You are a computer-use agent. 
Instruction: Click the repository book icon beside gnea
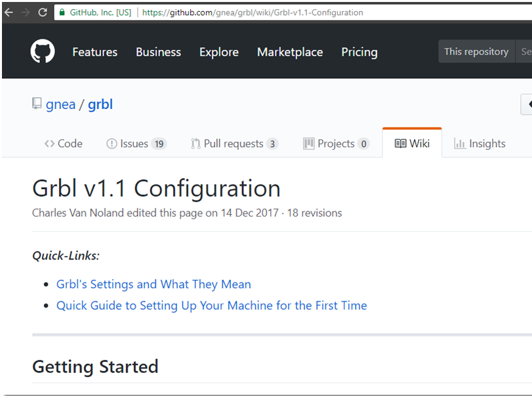[x=37, y=104]
